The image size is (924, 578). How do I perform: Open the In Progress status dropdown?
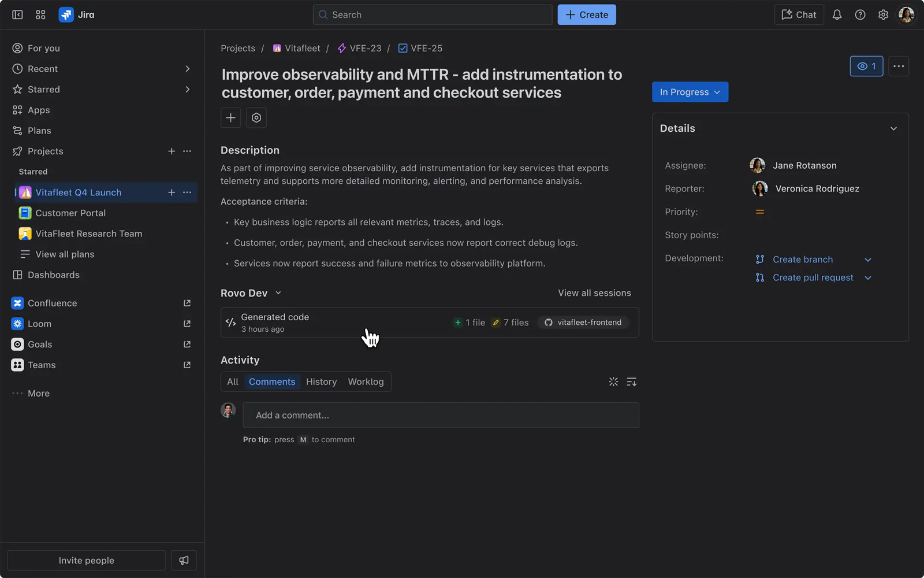[690, 92]
